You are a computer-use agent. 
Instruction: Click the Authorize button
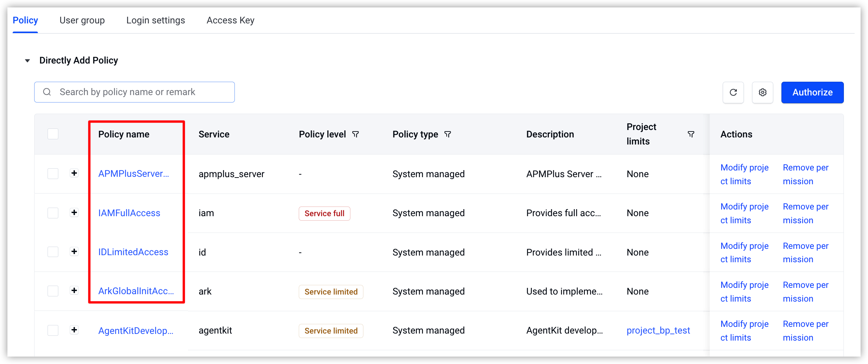pos(812,92)
